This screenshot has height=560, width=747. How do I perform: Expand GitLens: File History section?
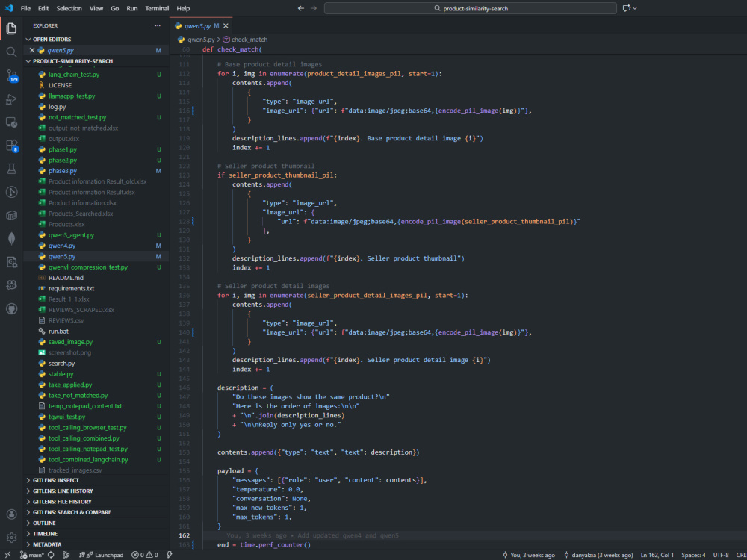[x=96, y=502]
